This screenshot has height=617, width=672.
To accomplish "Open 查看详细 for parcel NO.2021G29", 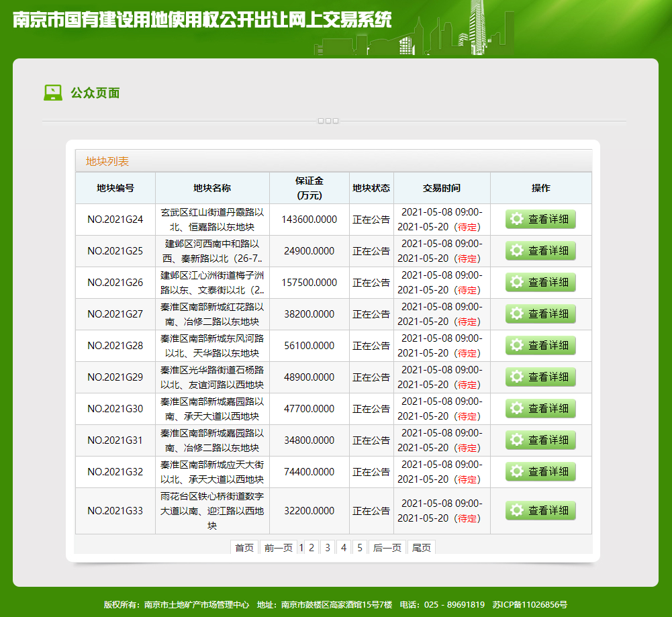I will click(540, 377).
